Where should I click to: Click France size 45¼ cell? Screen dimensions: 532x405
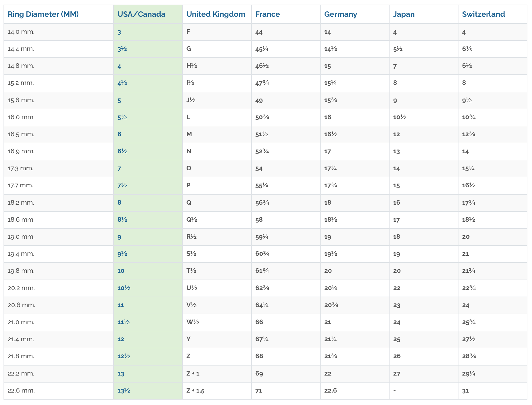286,49
